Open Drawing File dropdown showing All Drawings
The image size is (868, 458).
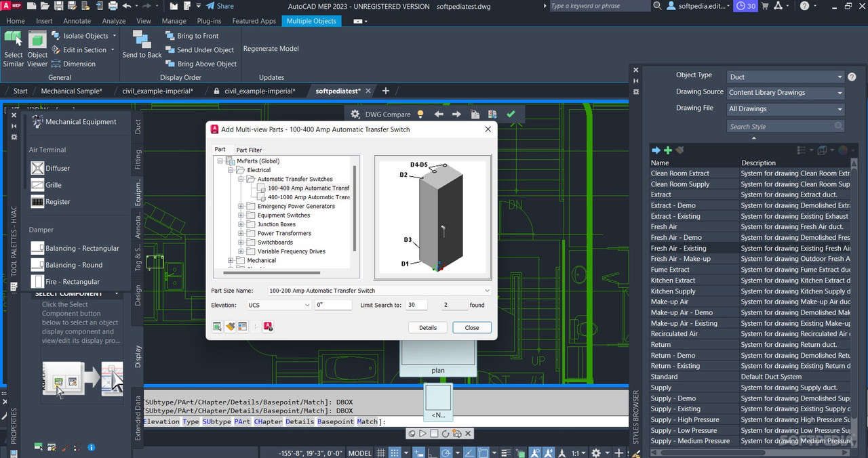[x=785, y=109]
